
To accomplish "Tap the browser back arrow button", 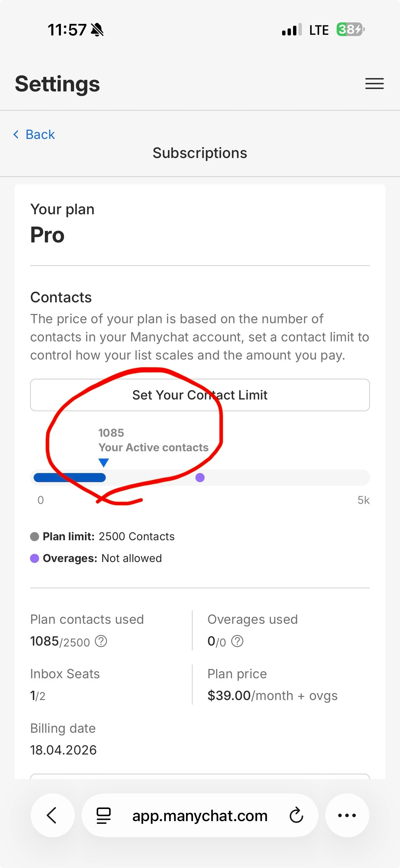I will 52,815.
